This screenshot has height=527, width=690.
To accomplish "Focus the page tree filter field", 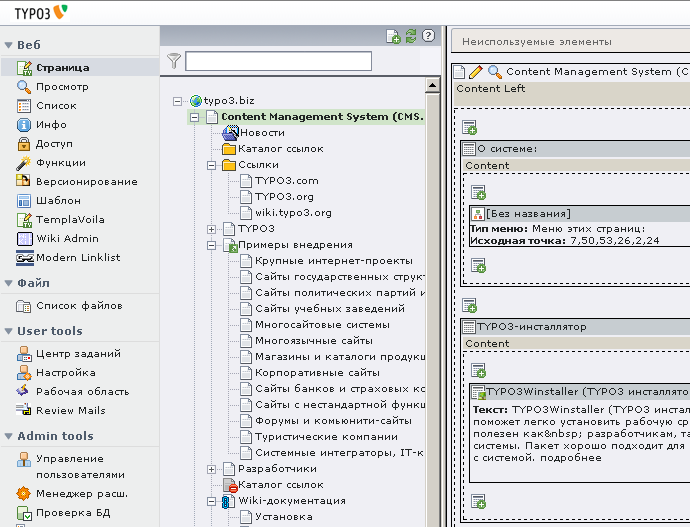I will (278, 61).
